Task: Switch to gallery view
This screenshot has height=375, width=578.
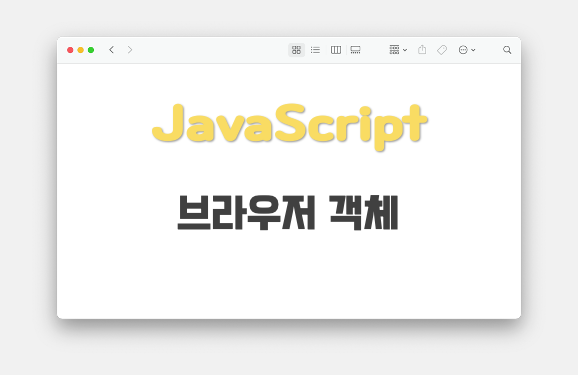Action: (x=355, y=50)
